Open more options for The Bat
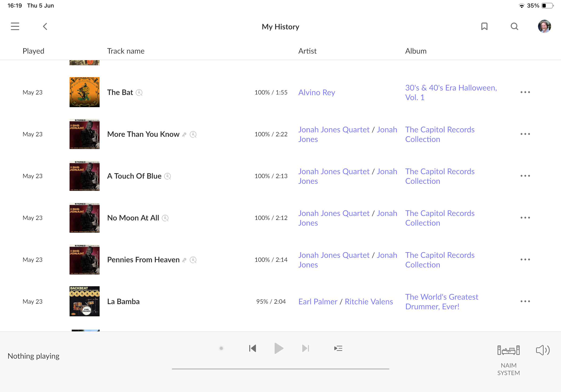This screenshot has width=561, height=392. pyautogui.click(x=525, y=92)
